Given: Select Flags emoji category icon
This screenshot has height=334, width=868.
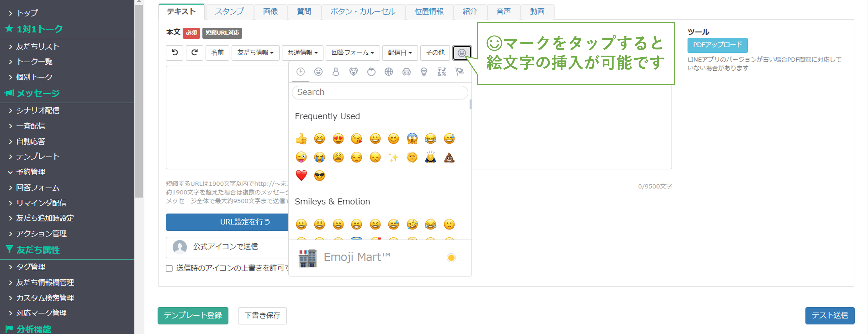Looking at the screenshot, I should pyautogui.click(x=459, y=72).
